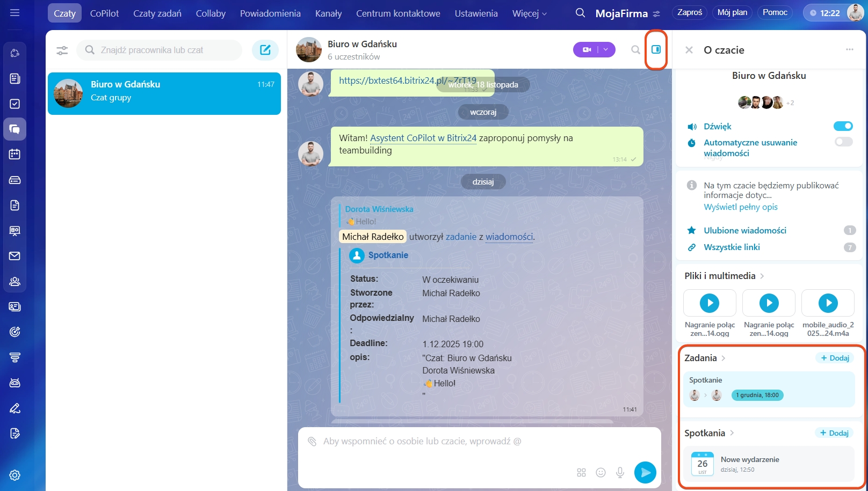
Task: Open the three-dot menu in O czacie panel
Action: click(850, 49)
